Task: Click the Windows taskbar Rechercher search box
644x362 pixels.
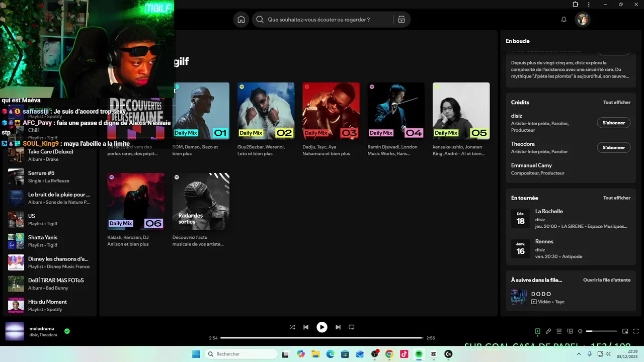Action: 242,354
